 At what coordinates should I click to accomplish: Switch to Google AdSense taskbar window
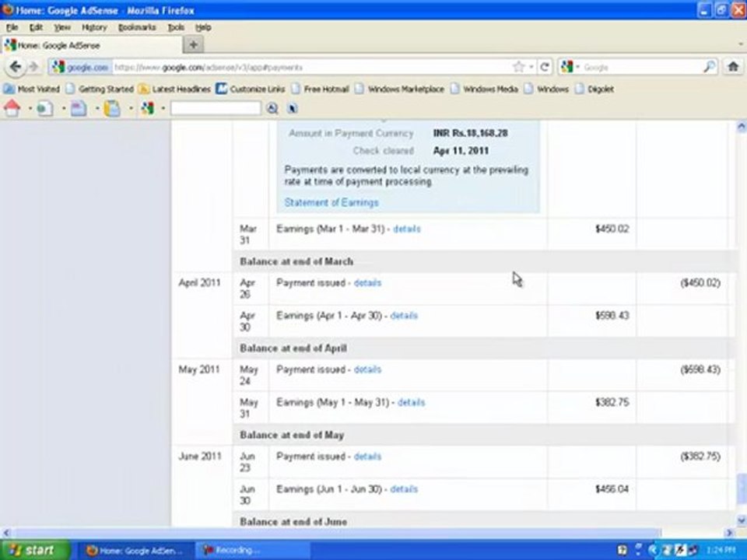tap(135, 551)
